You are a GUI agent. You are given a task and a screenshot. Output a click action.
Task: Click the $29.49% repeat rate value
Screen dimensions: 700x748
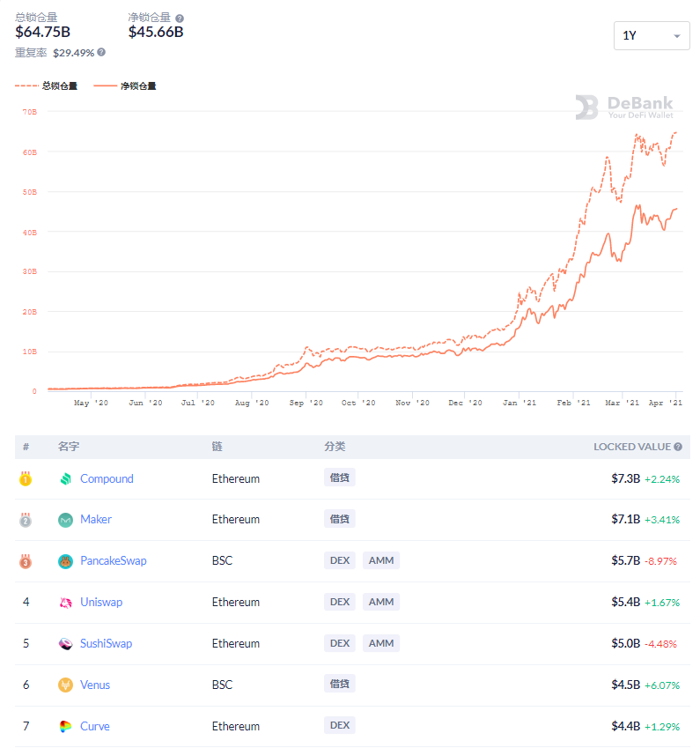73,53
